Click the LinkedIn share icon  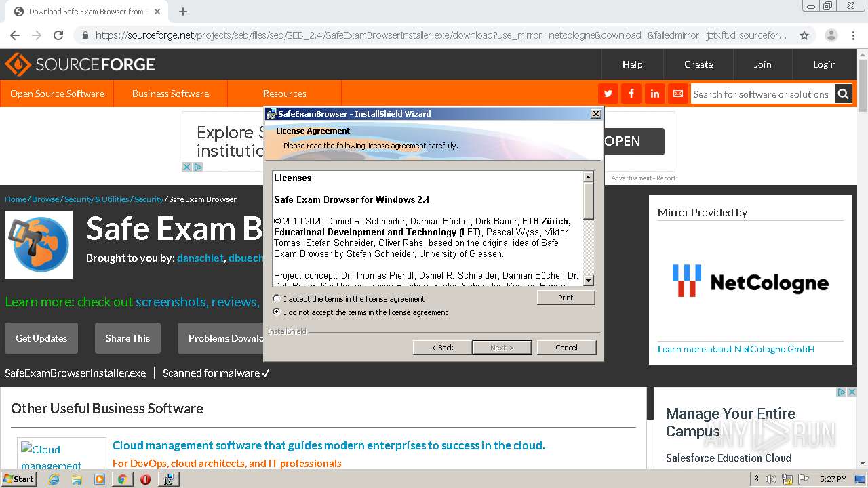(654, 94)
